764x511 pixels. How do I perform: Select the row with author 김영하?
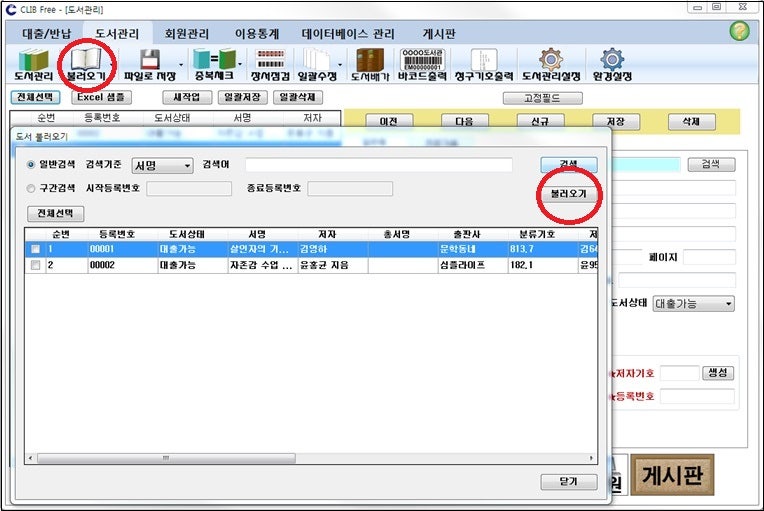pos(311,249)
